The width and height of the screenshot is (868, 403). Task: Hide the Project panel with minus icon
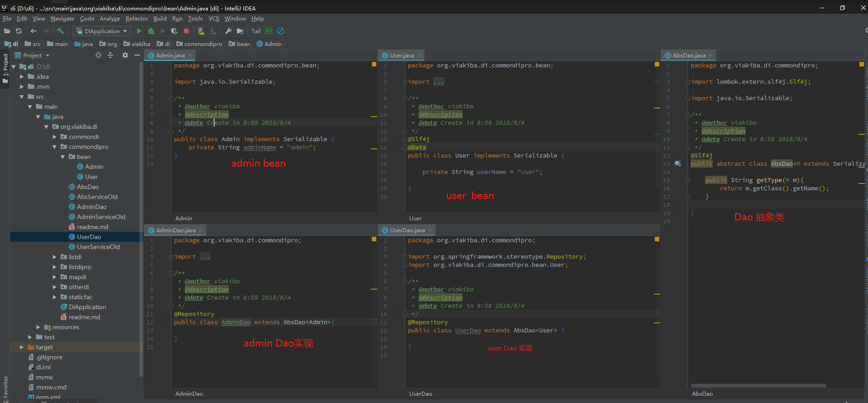tap(137, 55)
